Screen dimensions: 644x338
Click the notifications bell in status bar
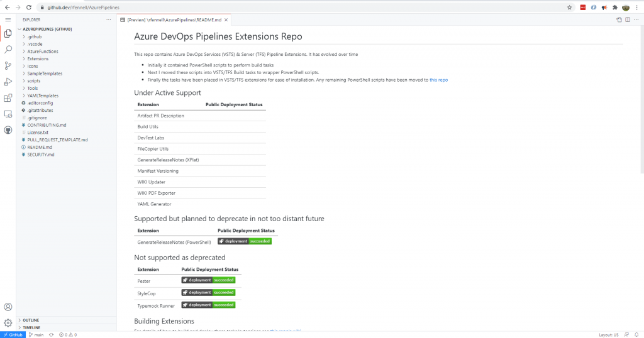[x=636, y=335]
